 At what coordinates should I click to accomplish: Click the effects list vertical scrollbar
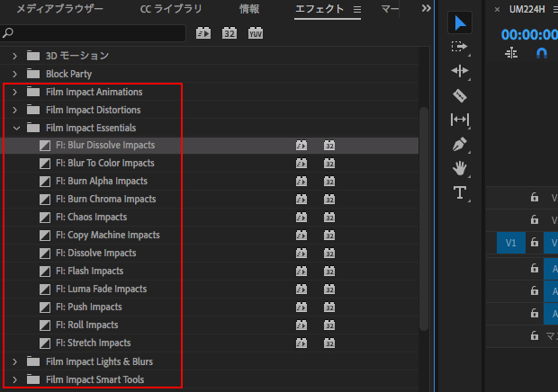[424, 218]
